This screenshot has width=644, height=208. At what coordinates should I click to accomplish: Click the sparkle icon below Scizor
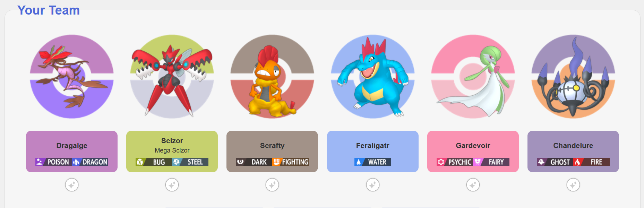click(x=172, y=185)
